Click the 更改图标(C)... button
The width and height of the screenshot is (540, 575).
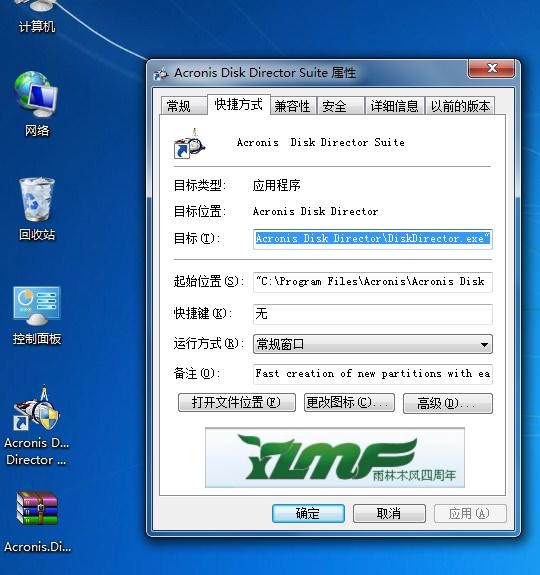point(349,403)
